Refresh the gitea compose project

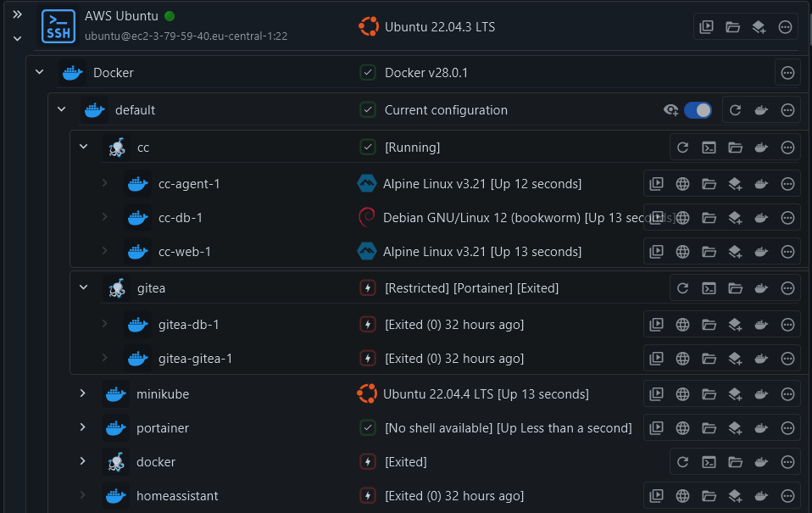[x=682, y=288]
